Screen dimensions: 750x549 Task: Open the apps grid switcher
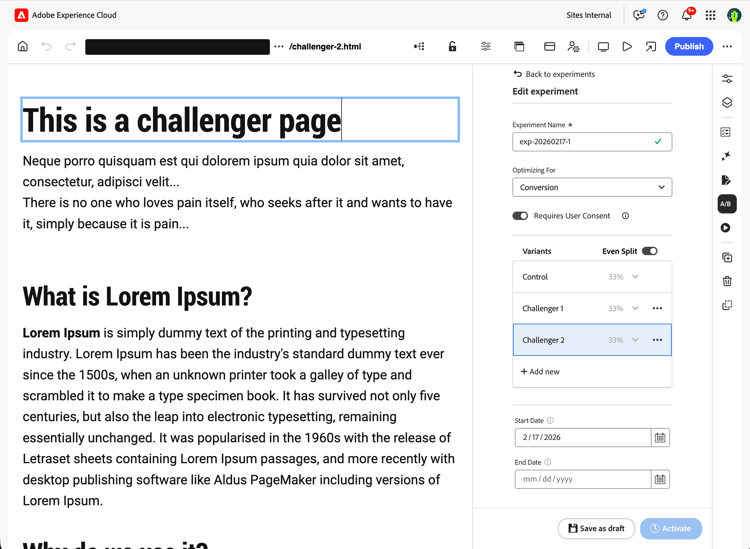[710, 15]
